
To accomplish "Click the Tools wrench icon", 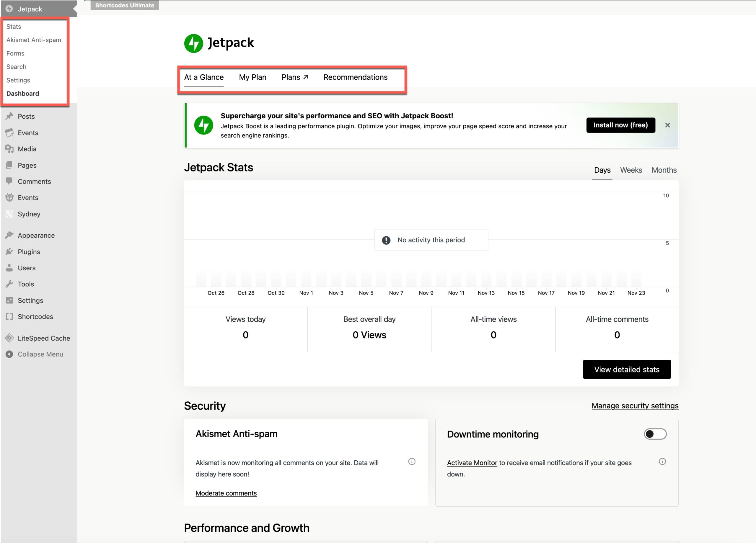I will (x=9, y=284).
